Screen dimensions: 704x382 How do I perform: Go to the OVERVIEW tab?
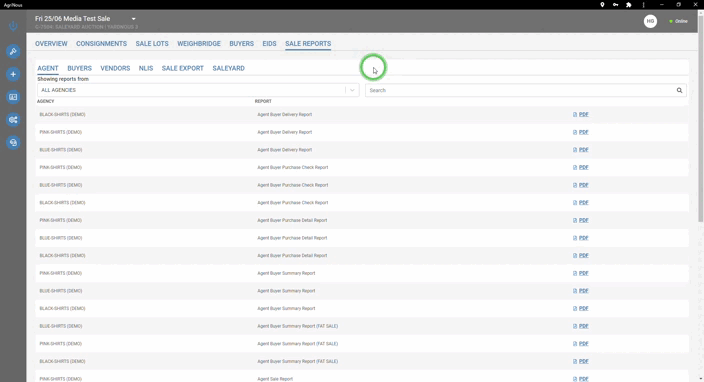pos(51,44)
